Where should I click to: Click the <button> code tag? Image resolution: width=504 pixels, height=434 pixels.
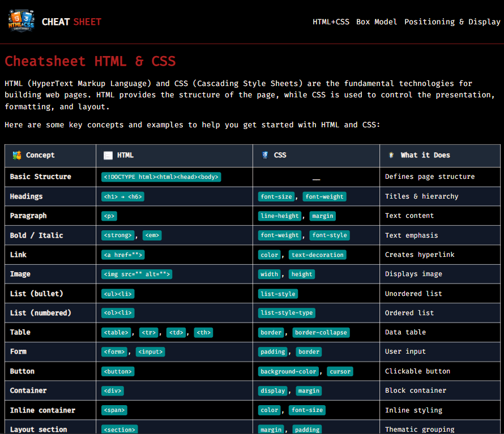click(x=118, y=371)
